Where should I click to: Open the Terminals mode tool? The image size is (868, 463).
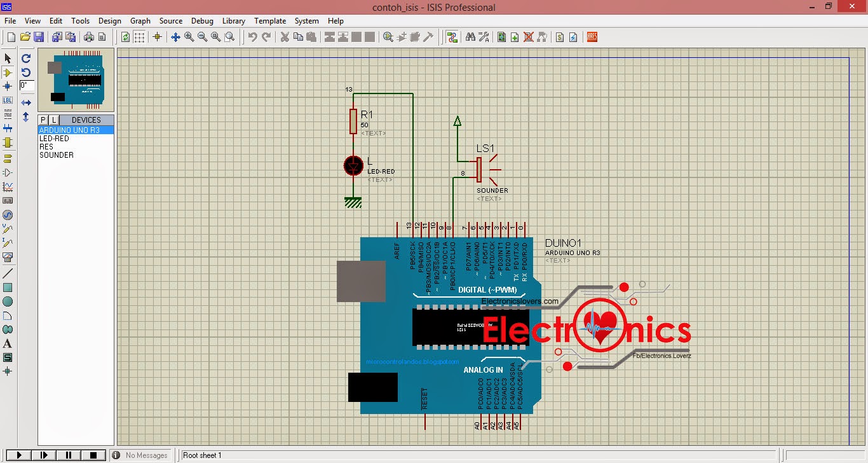click(8, 158)
